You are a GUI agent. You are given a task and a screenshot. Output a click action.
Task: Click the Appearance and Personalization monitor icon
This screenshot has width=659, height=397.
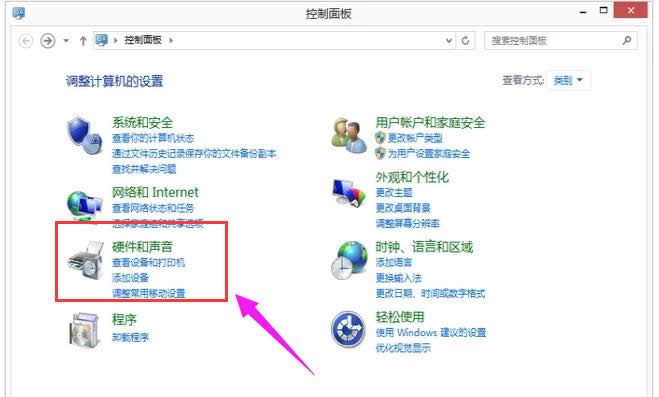(x=348, y=192)
